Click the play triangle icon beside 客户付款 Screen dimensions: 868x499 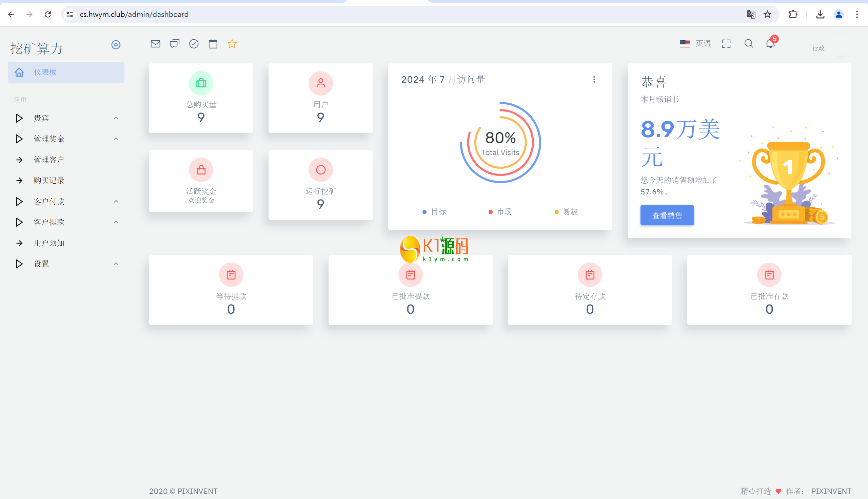(19, 202)
